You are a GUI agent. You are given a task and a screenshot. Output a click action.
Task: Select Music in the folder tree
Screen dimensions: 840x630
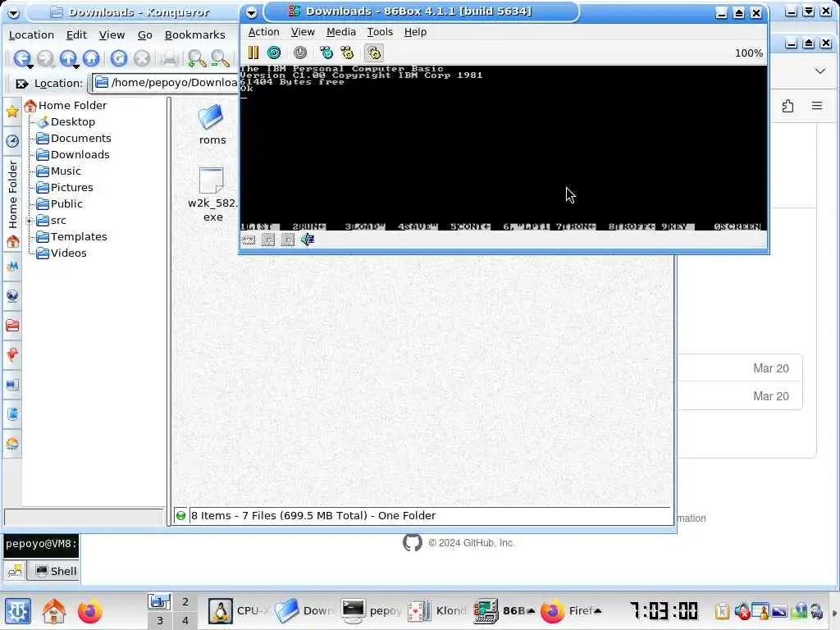pos(66,171)
